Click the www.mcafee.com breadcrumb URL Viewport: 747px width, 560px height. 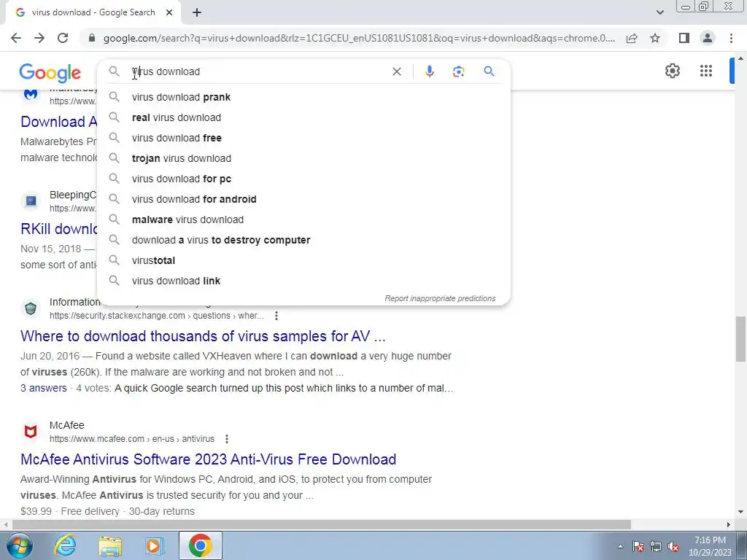click(132, 439)
